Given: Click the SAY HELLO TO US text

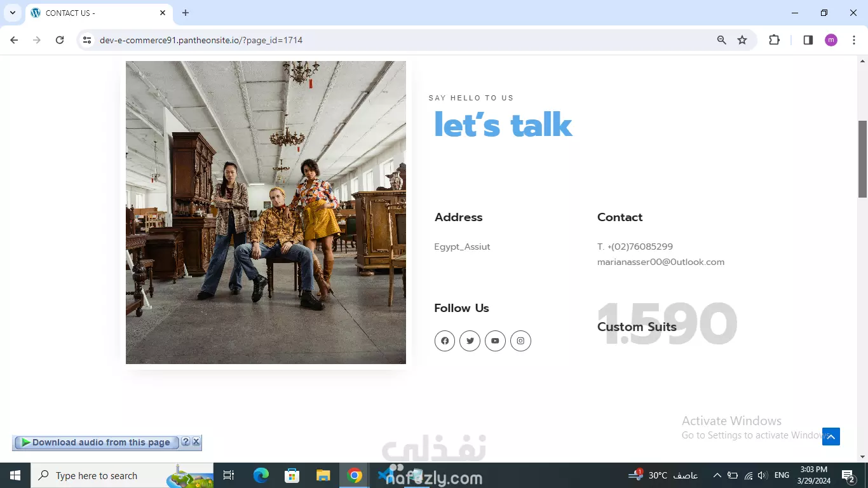Looking at the screenshot, I should [471, 98].
